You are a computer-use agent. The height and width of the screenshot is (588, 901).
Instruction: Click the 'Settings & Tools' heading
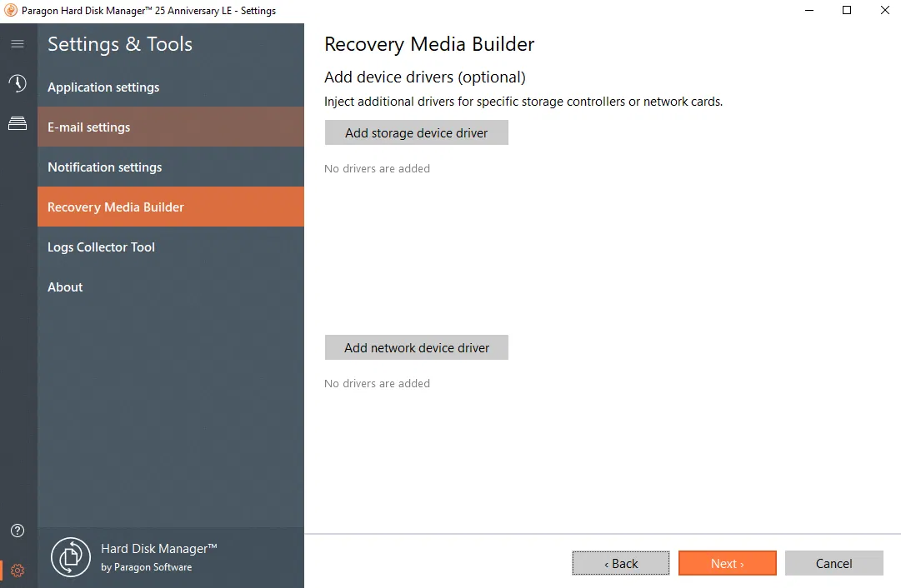tap(119, 44)
